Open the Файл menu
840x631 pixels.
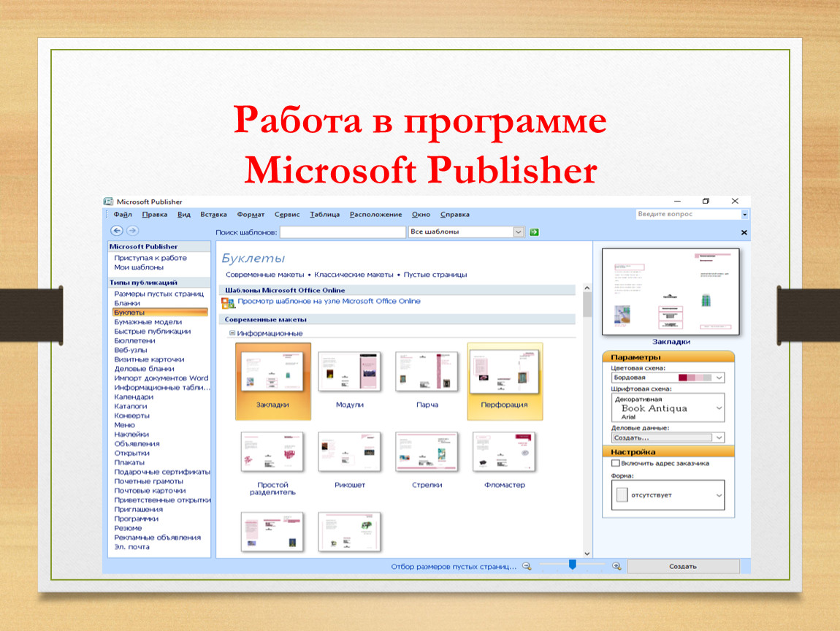(123, 214)
